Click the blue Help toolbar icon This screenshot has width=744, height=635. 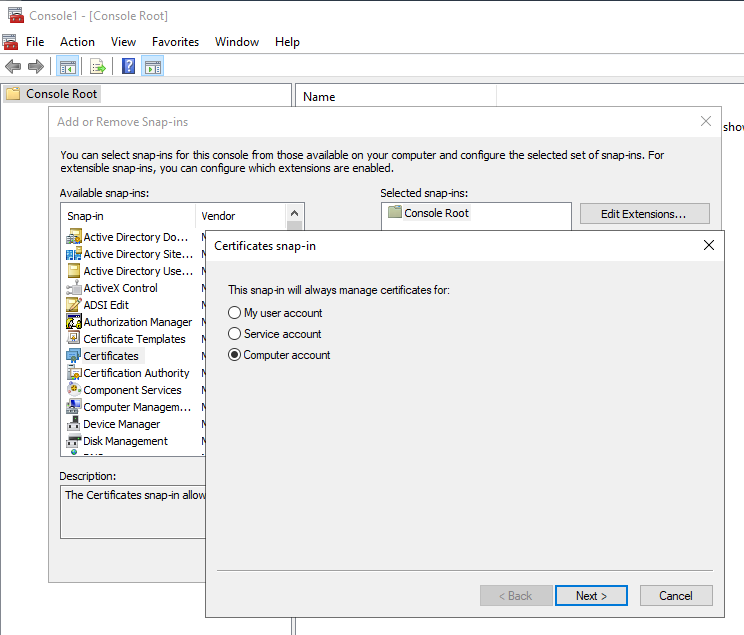[129, 67]
